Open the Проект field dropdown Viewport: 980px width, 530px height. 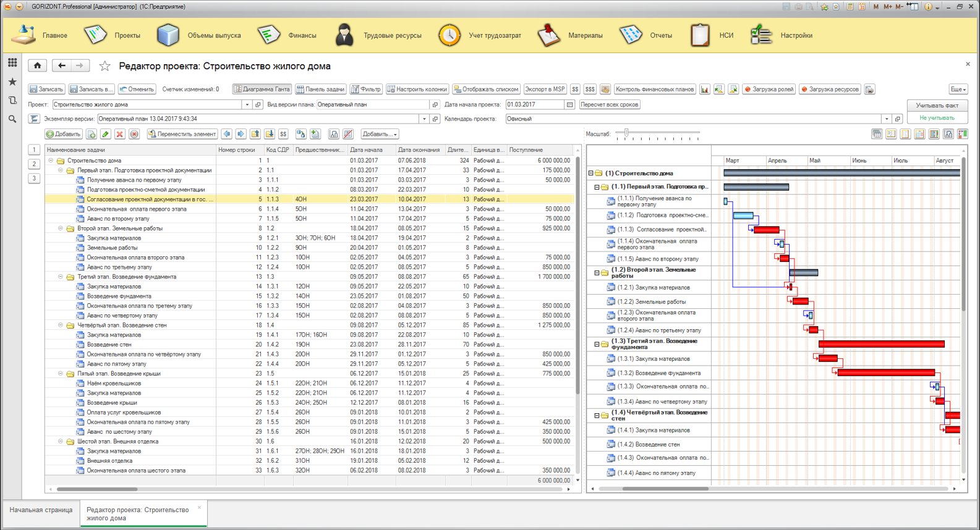(247, 104)
